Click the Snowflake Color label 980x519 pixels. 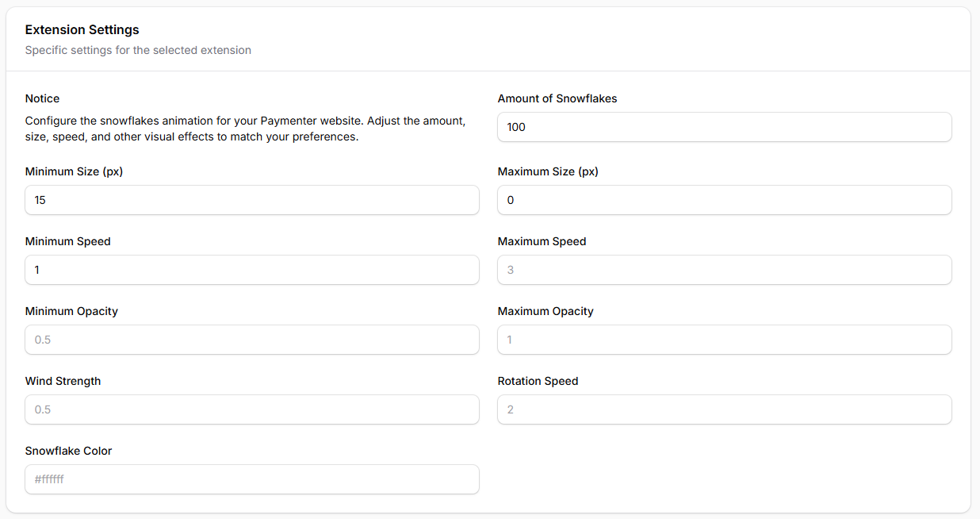coord(68,451)
